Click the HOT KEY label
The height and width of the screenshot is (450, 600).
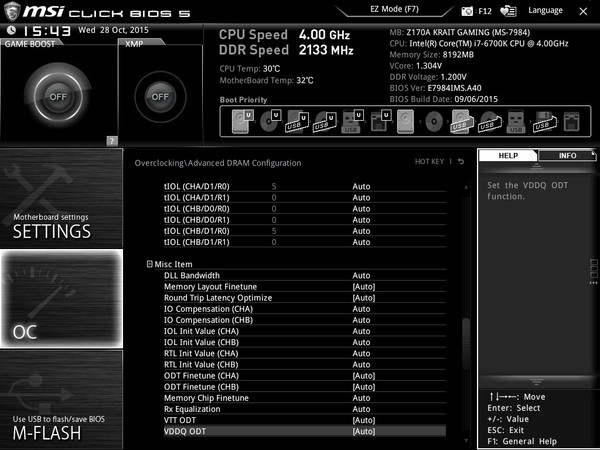(x=429, y=161)
